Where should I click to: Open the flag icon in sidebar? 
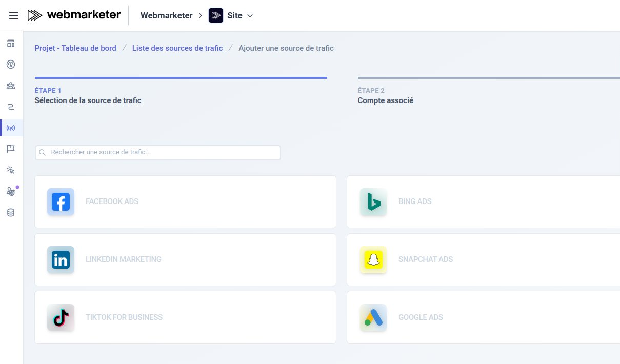[x=11, y=149]
